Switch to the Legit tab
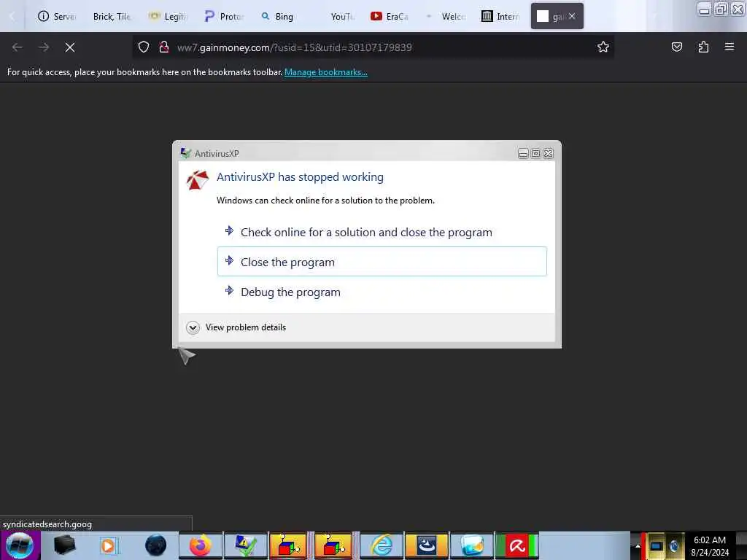The height and width of the screenshot is (560, 747). 168,17
